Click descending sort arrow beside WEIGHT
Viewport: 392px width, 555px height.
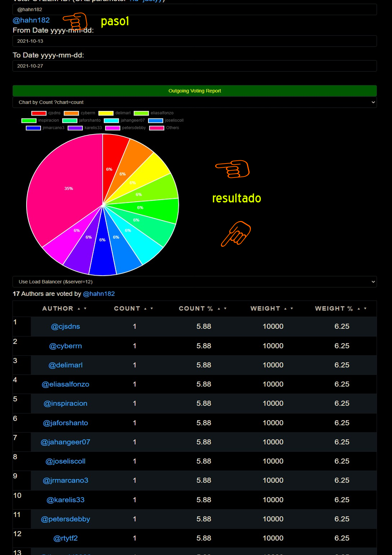click(x=292, y=308)
